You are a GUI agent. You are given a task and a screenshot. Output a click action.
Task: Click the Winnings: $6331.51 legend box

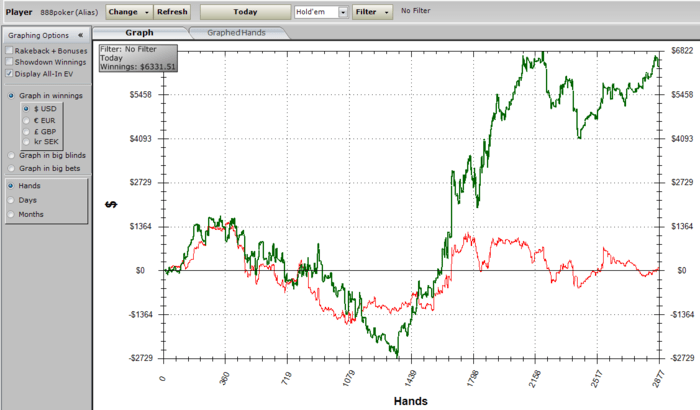pyautogui.click(x=138, y=58)
